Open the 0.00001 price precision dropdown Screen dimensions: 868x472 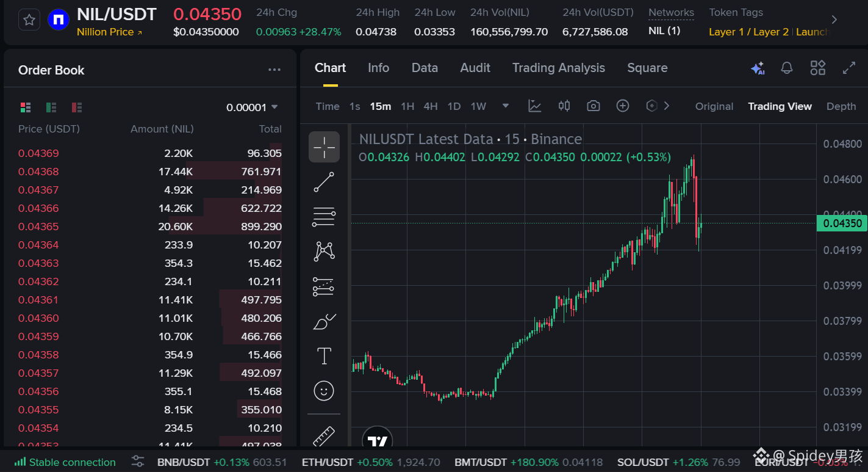[252, 107]
